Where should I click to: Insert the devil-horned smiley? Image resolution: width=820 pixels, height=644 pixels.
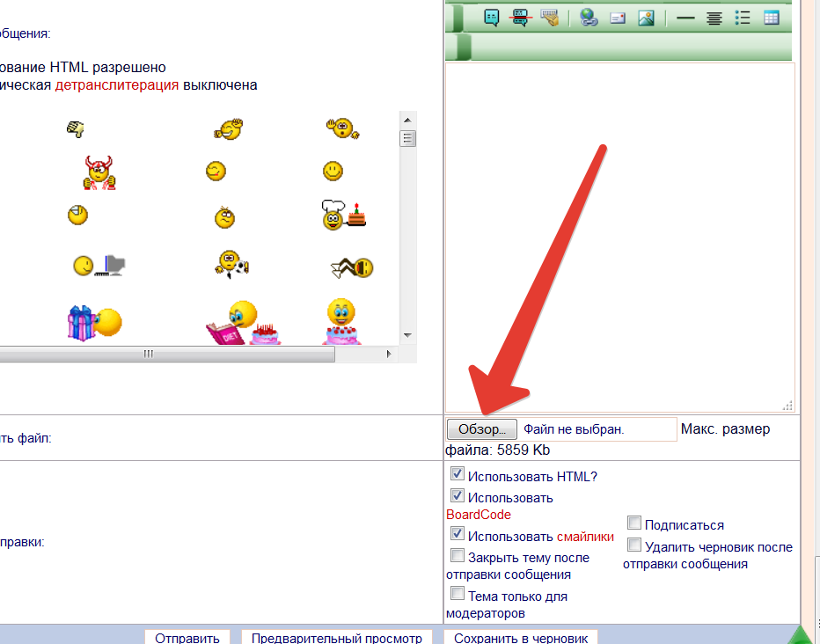pos(99,172)
